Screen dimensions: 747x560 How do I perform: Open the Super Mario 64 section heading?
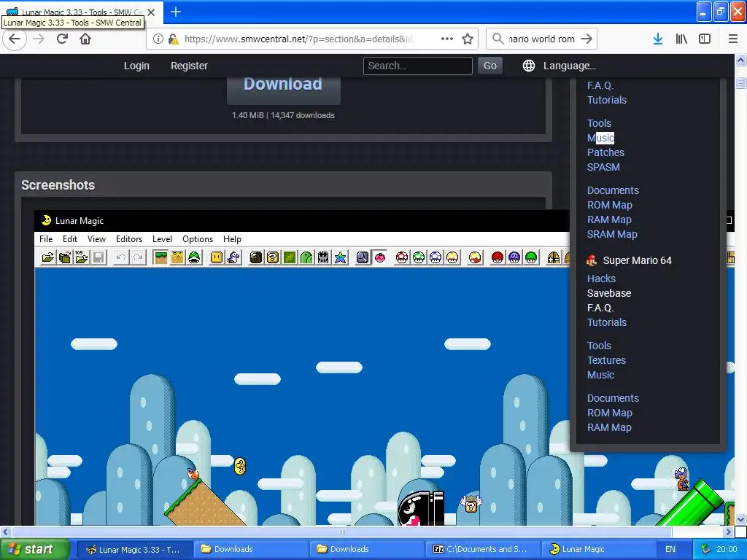[x=637, y=260]
